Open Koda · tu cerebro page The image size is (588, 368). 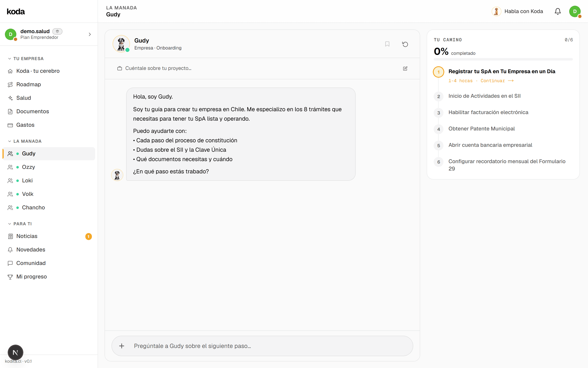pos(49,71)
